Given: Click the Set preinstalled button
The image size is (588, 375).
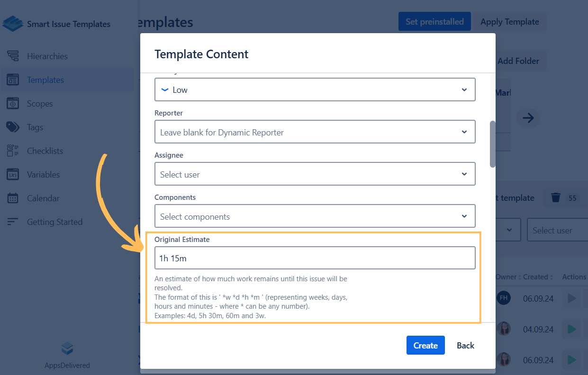Looking at the screenshot, I should click(434, 22).
